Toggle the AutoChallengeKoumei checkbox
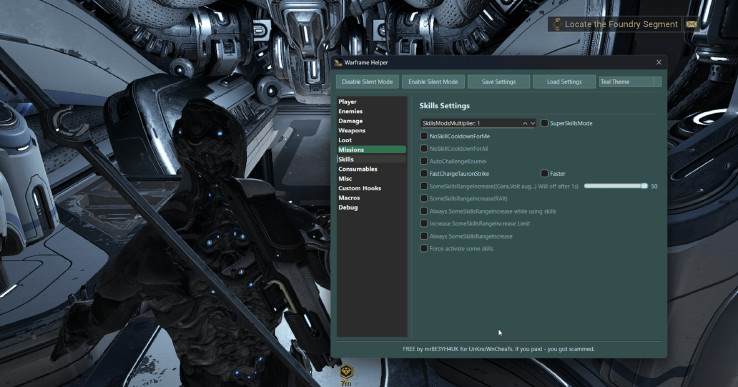 coord(424,161)
